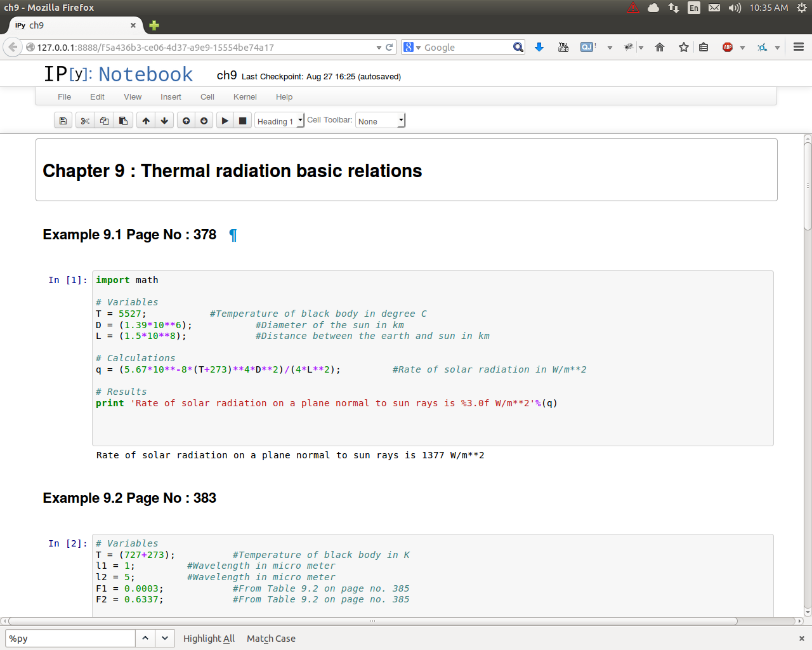The image size is (812, 650).
Task: Click the paragraph anchor link beside Example 9.1
Action: pyautogui.click(x=233, y=235)
